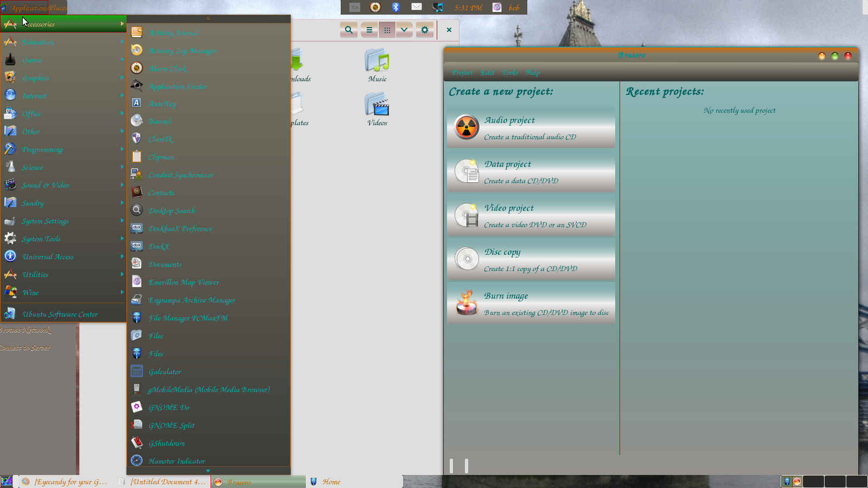Open view options dropdown arrow in file manager
The image size is (868, 488).
404,30
